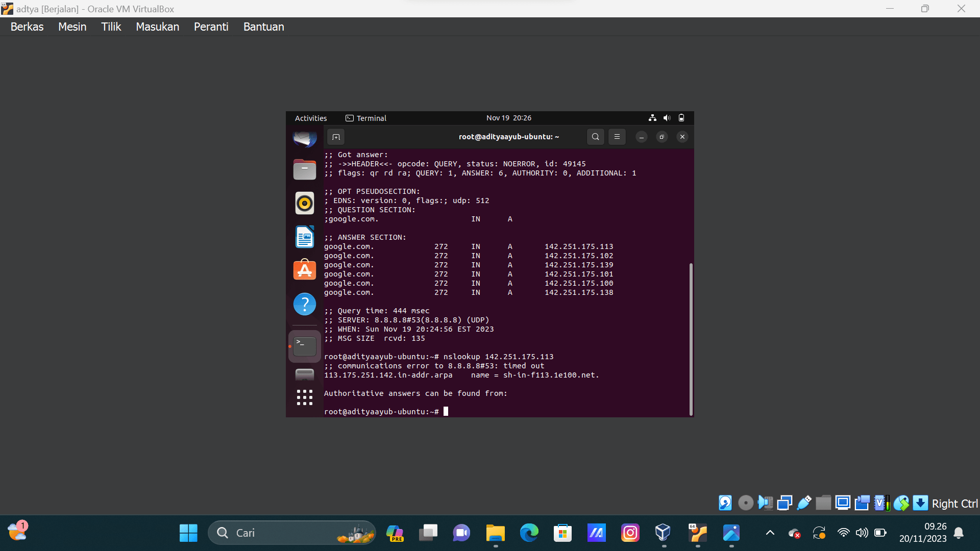Click VirtualBox shared folders indicator
The image size is (980, 551).
tap(823, 503)
